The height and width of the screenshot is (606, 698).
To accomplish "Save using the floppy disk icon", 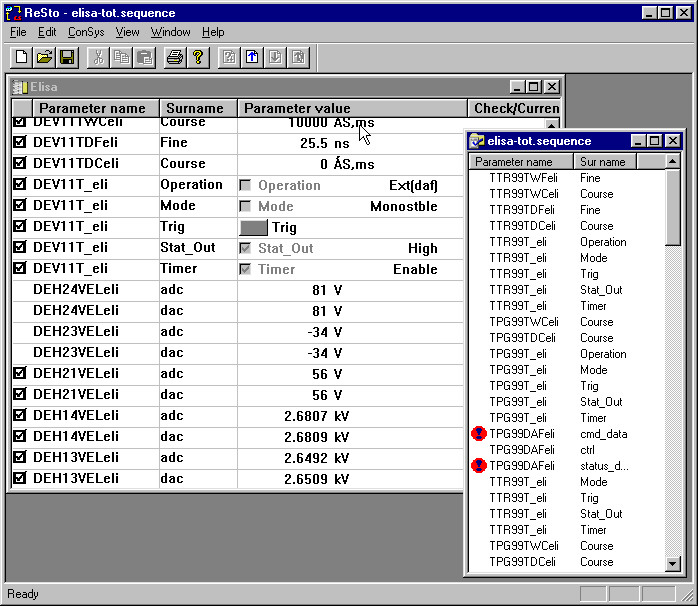I will 67,57.
